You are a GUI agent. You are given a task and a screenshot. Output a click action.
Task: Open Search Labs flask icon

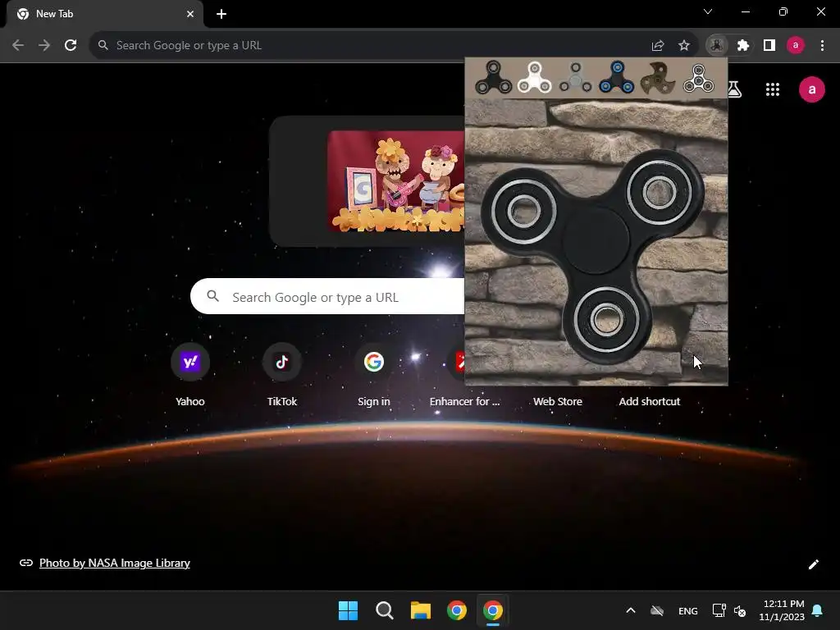735,89
